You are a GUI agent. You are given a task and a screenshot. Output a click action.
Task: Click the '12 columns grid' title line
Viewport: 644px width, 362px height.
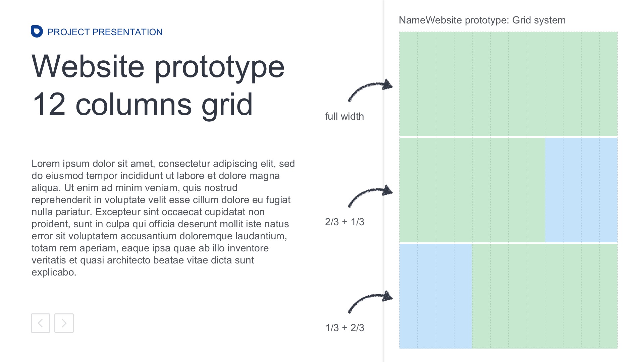[142, 105]
